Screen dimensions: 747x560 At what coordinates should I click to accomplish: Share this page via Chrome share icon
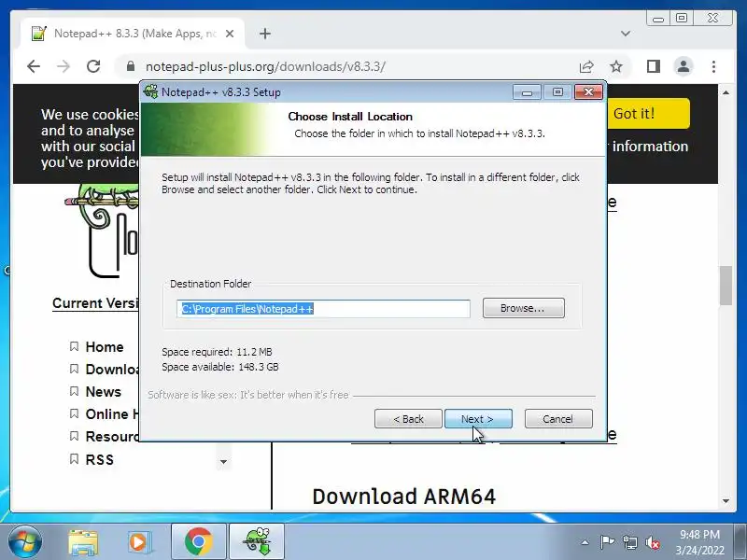pyautogui.click(x=586, y=66)
